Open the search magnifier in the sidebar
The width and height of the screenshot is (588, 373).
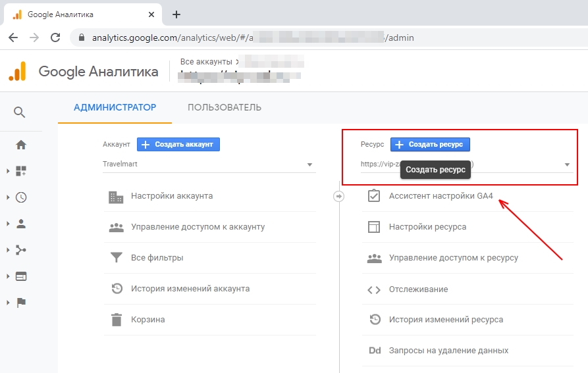tap(20, 112)
